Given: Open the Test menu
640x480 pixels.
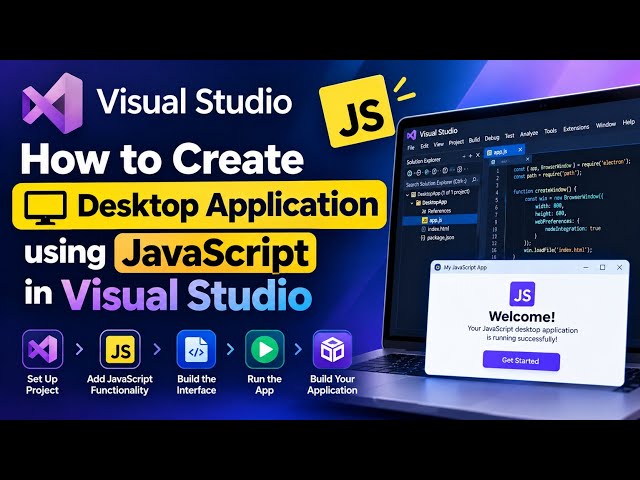Looking at the screenshot, I should click(x=509, y=136).
